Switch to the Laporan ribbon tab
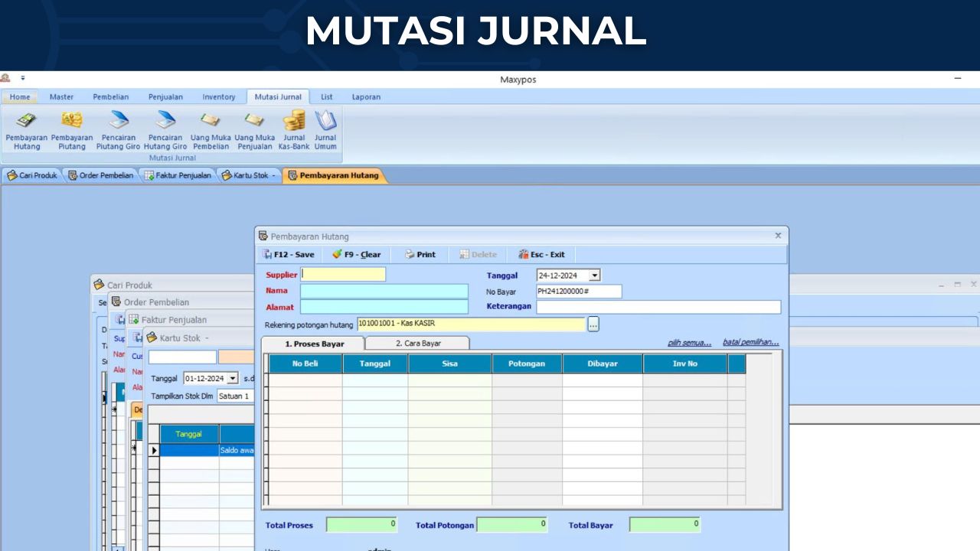 pyautogui.click(x=366, y=97)
